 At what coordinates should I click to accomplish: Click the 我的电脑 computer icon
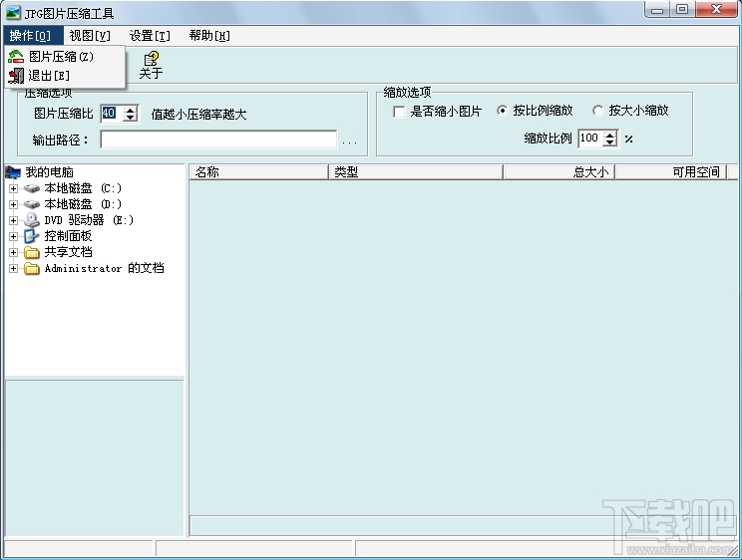coord(13,172)
